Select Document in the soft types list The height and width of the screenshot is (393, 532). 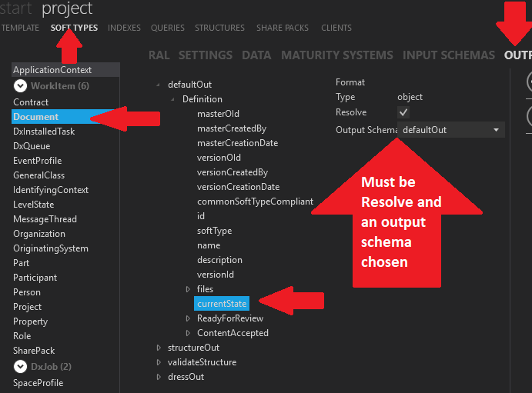pyautogui.click(x=35, y=117)
